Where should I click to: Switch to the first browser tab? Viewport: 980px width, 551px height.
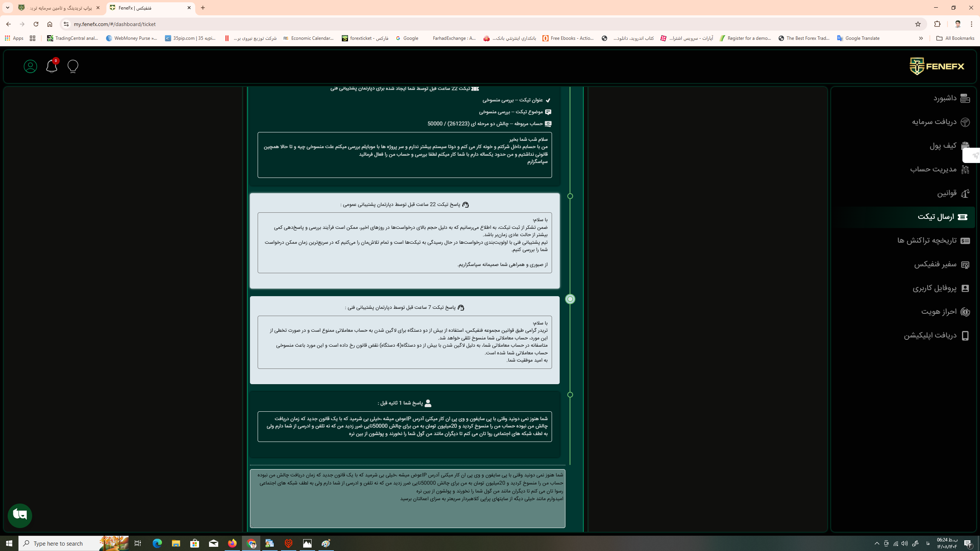point(59,8)
